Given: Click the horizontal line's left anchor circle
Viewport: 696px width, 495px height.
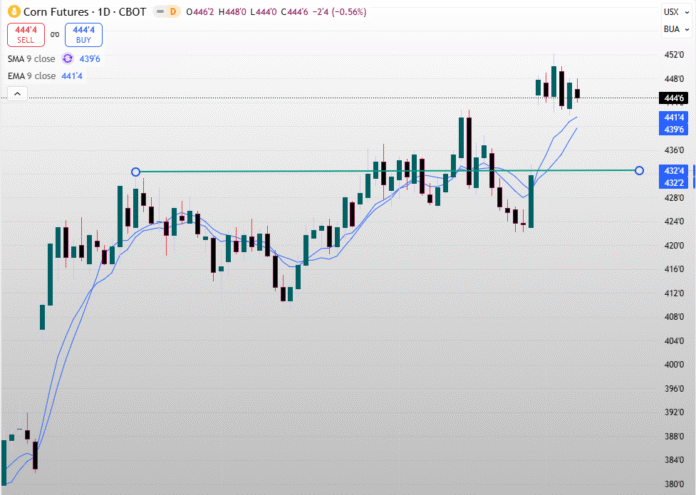Looking at the screenshot, I should click(x=136, y=172).
